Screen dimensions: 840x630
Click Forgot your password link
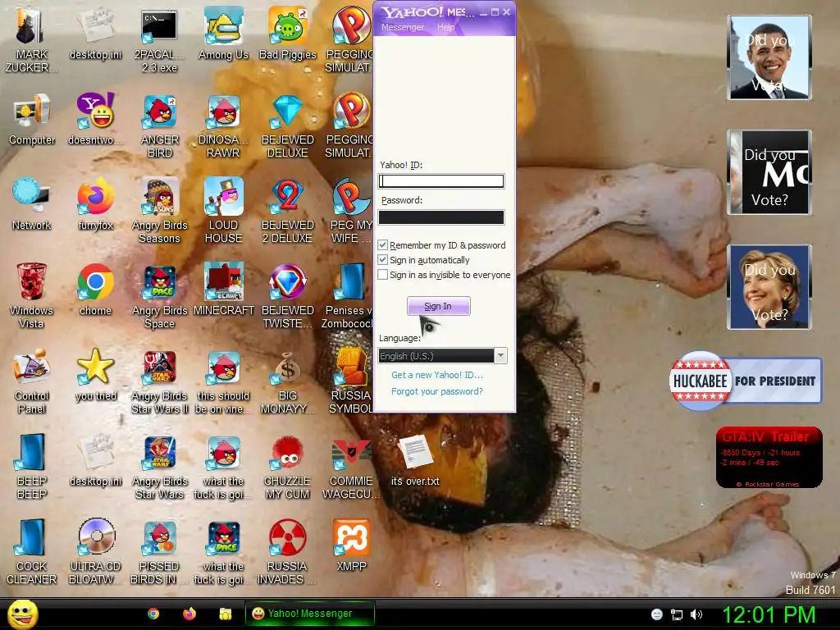437,391
